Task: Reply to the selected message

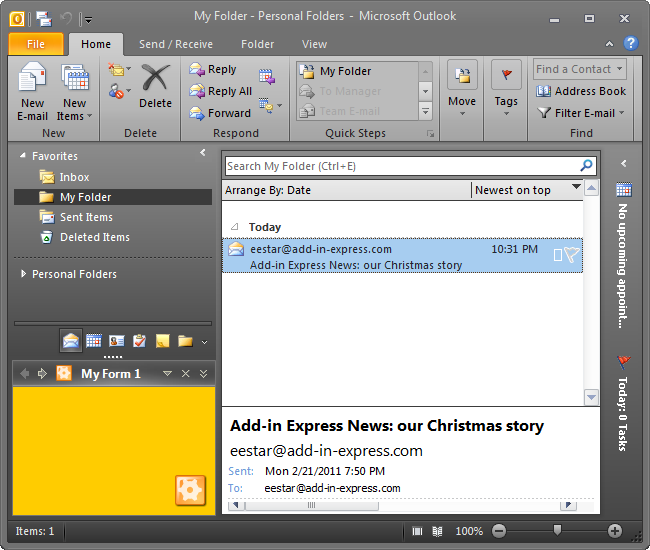Action: [x=213, y=69]
